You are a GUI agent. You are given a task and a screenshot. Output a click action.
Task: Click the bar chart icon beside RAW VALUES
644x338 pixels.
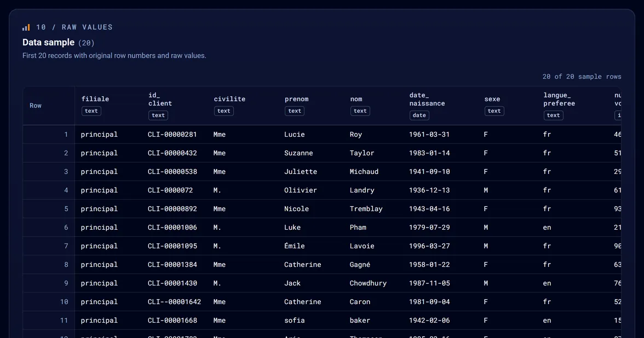point(26,27)
